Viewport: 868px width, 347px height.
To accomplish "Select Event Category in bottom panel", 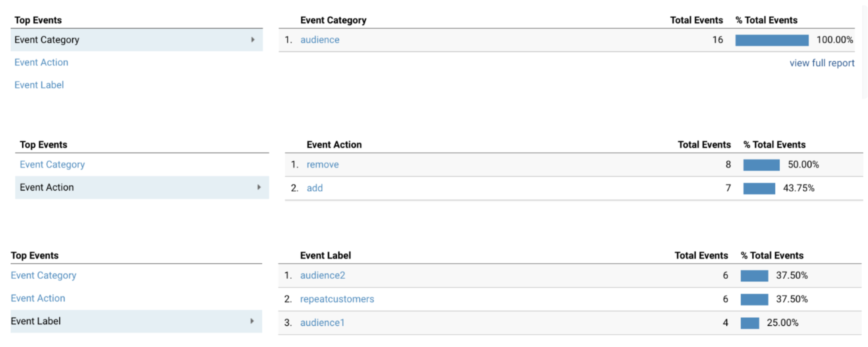I will (43, 275).
